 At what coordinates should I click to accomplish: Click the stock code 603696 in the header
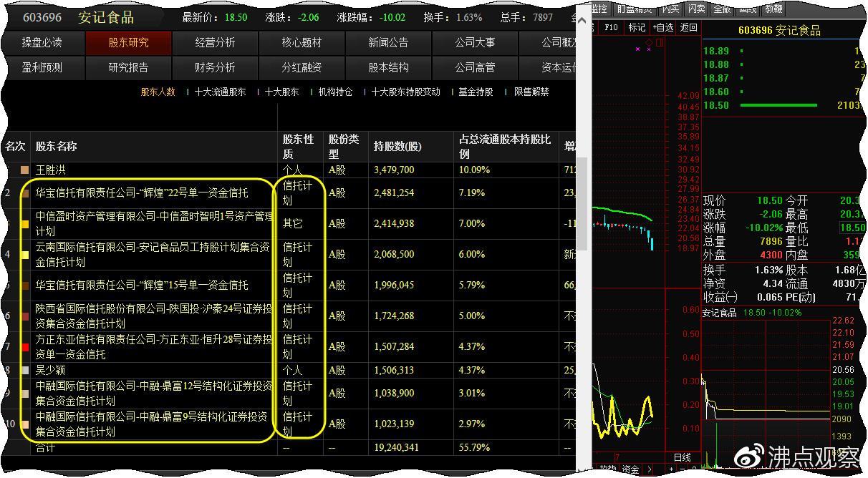[42, 17]
